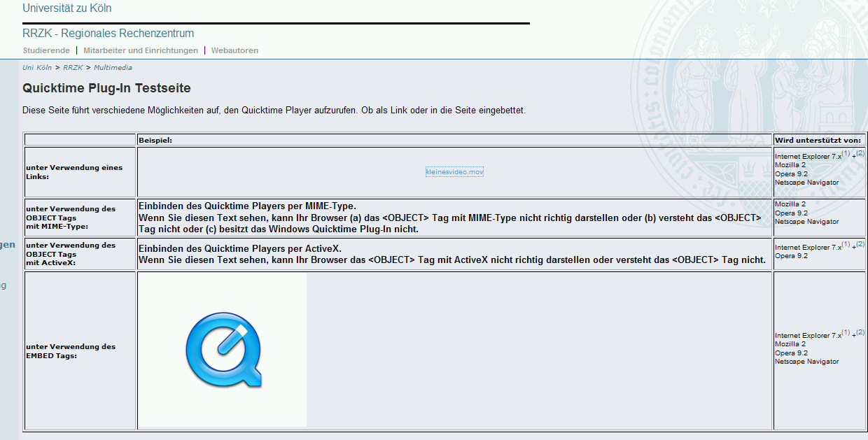Click the cell OBJECT Tags mit MIME-Type:
Image resolution: width=868 pixels, height=440 pixels.
80,218
